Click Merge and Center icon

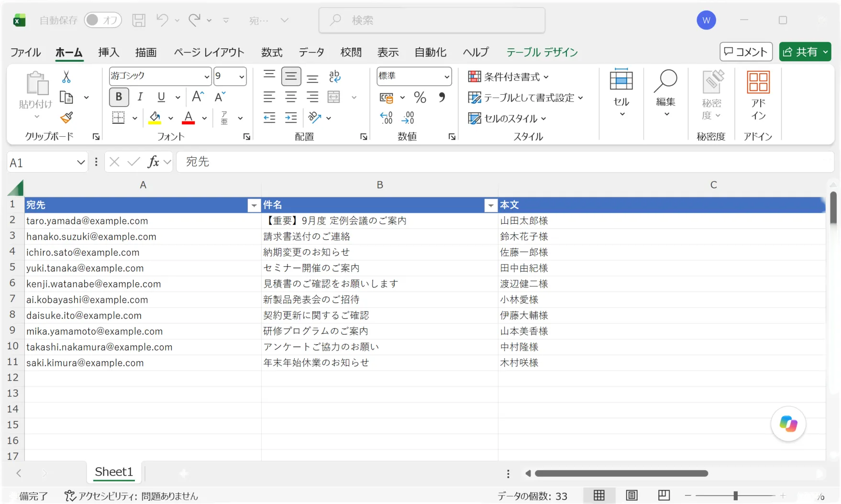coord(334,97)
